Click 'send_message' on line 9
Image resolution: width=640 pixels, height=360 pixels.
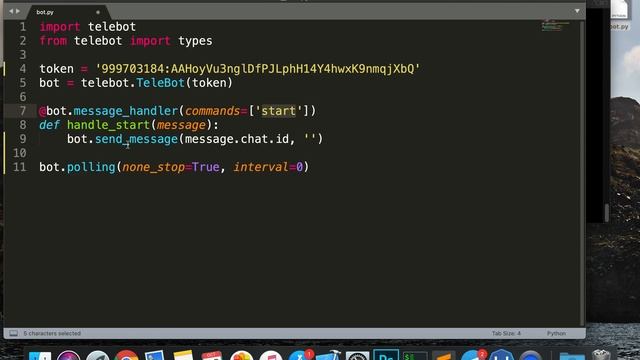tap(136, 139)
